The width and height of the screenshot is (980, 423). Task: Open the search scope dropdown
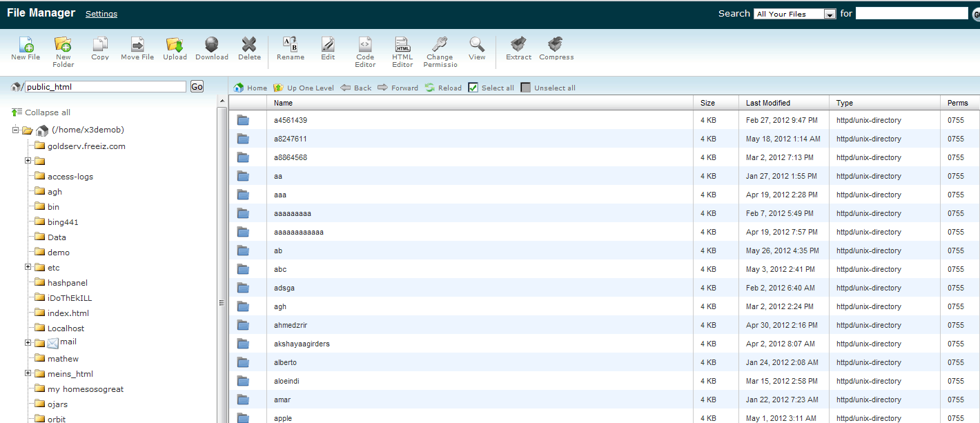click(828, 13)
